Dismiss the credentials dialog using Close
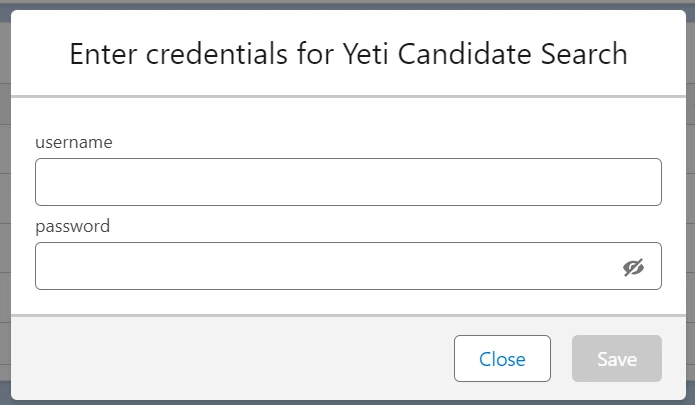This screenshot has height=405, width=695. tap(502, 358)
